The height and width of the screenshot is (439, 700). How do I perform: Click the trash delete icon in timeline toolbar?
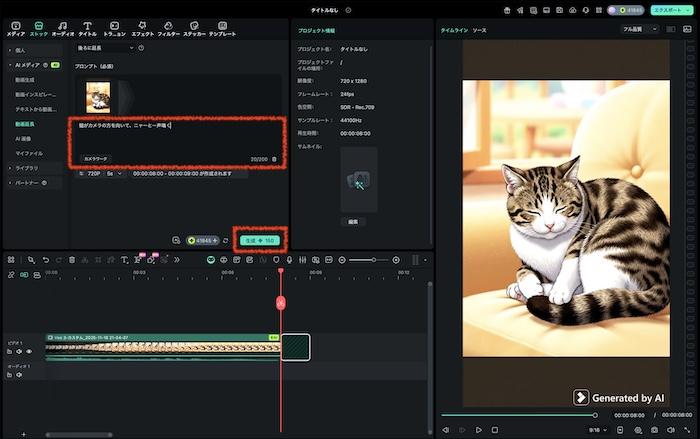71,259
